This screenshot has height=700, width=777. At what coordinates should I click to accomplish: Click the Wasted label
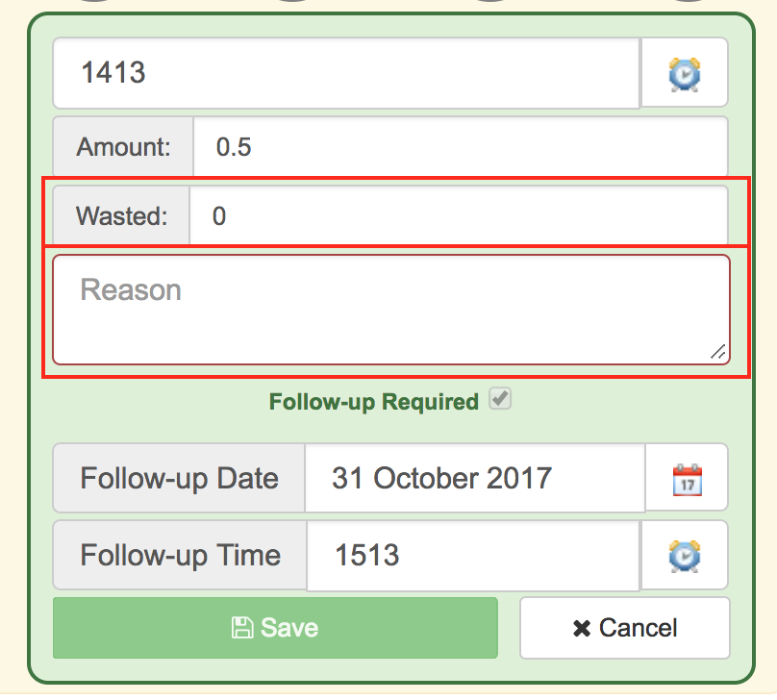121,216
